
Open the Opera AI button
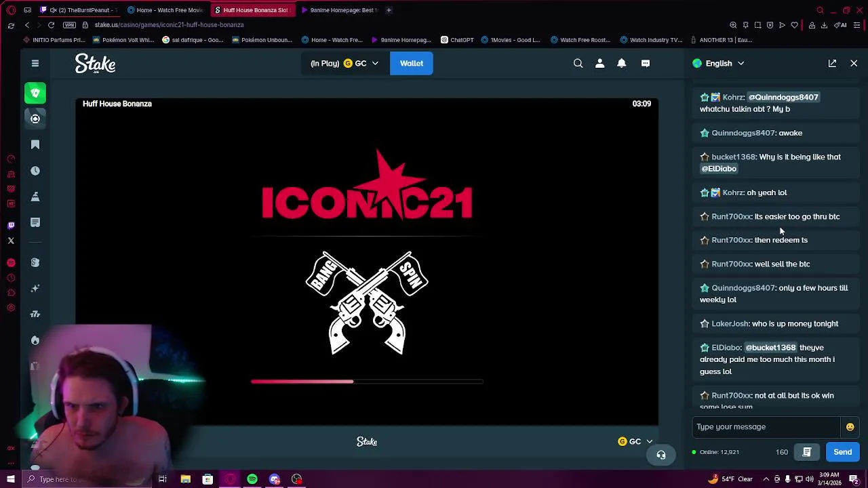841,25
